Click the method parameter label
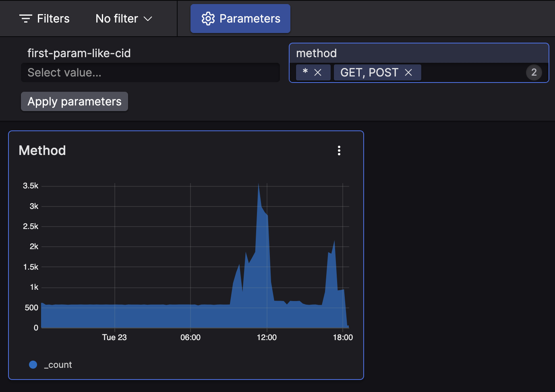555x392 pixels. tap(316, 53)
